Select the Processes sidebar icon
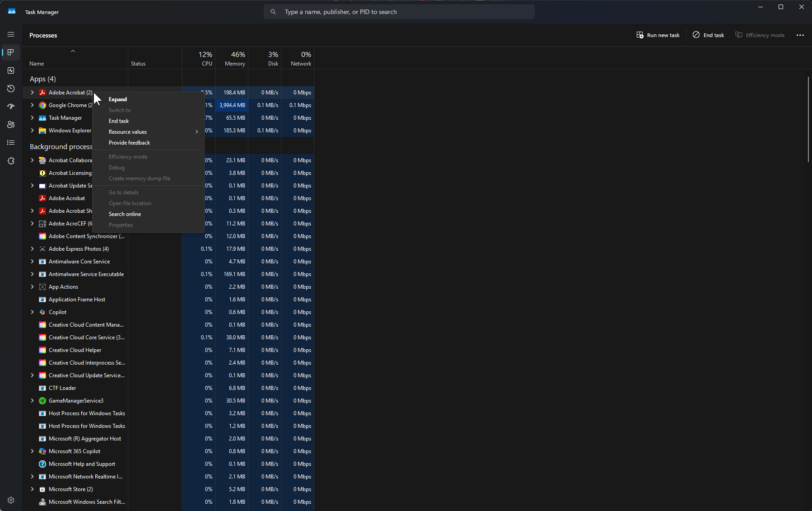812x511 pixels. click(x=11, y=52)
